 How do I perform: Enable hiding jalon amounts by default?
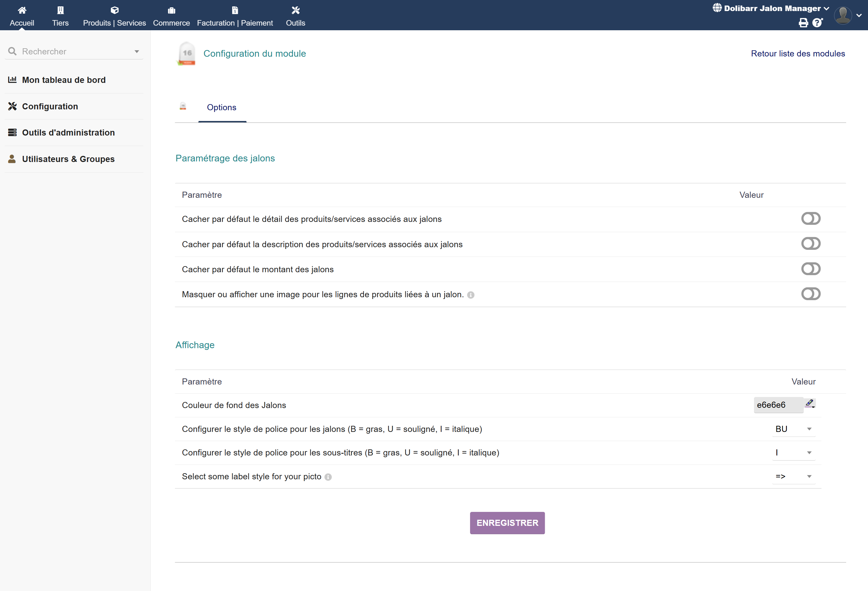coord(810,269)
